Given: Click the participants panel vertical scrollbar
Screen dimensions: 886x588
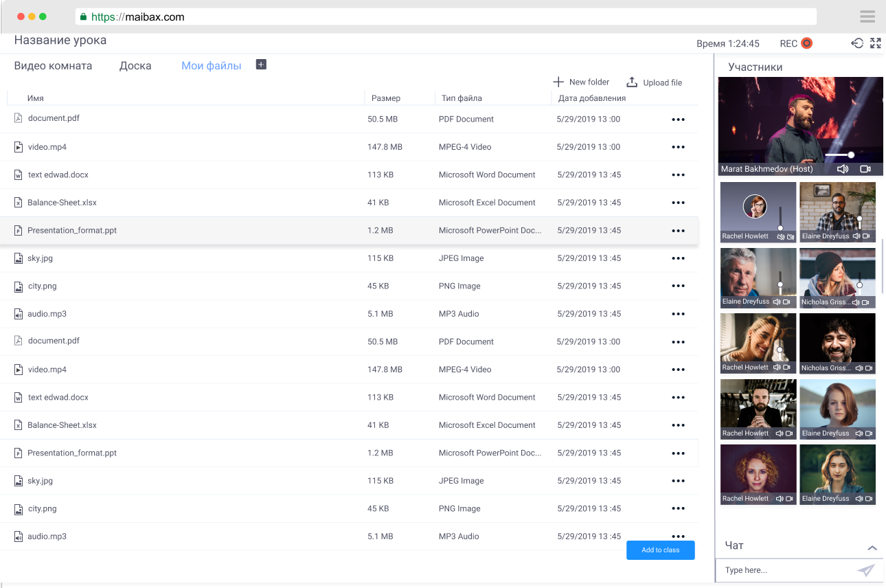Looking at the screenshot, I should coord(884,266).
